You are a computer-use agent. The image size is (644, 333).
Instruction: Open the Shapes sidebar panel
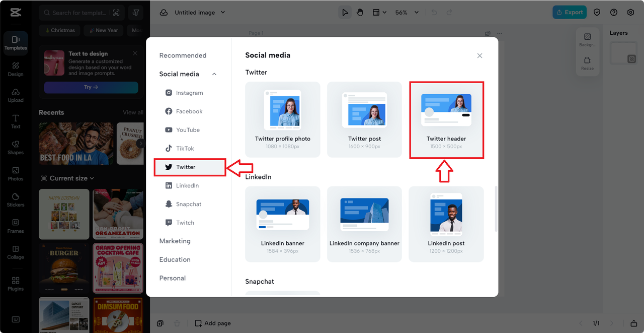tap(16, 148)
